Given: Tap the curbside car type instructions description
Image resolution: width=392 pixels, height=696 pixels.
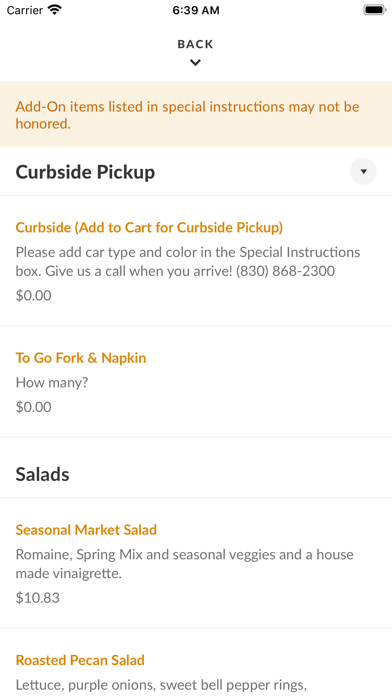Looking at the screenshot, I should [x=188, y=261].
